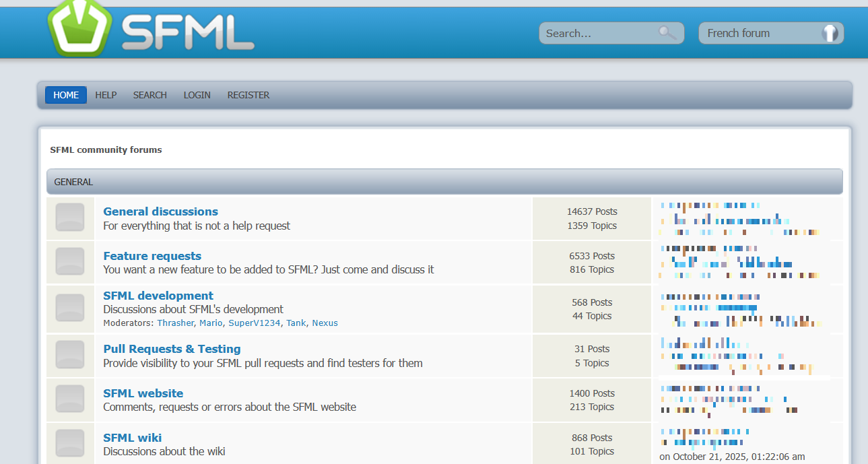Click the General discussions board status icon
This screenshot has height=464, width=868.
coord(70,218)
